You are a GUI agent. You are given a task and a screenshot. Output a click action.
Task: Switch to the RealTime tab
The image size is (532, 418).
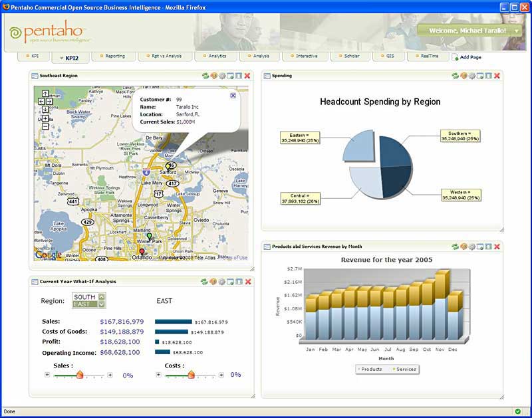click(428, 56)
